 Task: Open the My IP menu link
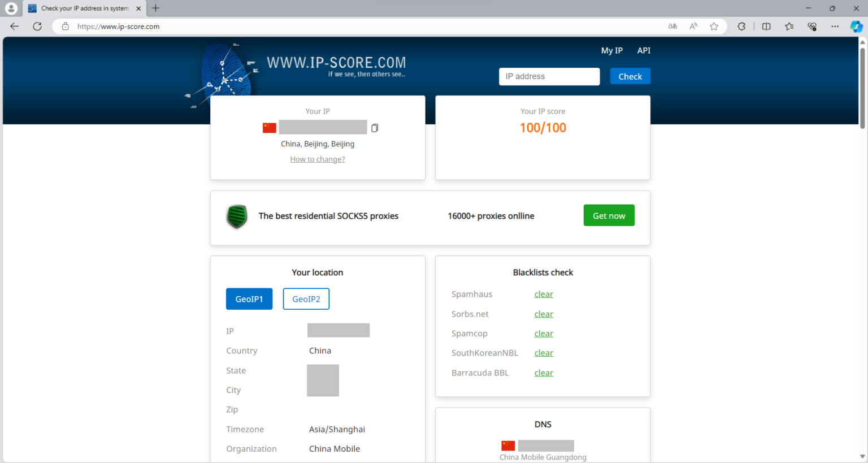coord(611,50)
